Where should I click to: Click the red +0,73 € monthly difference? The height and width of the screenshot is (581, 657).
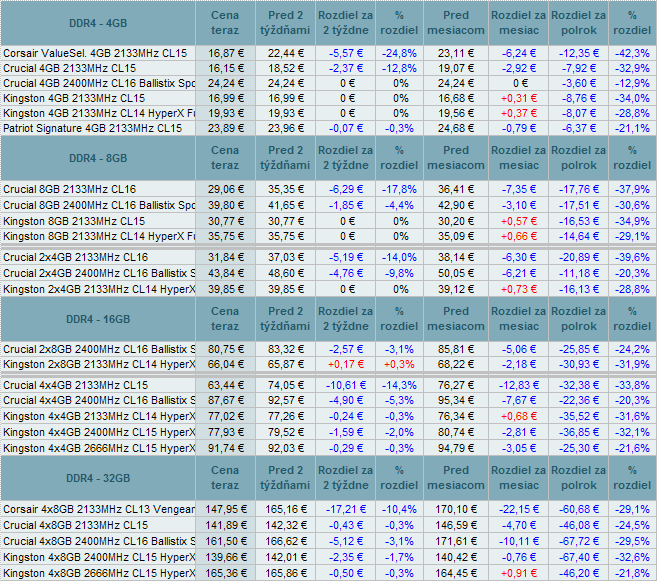pos(519,289)
